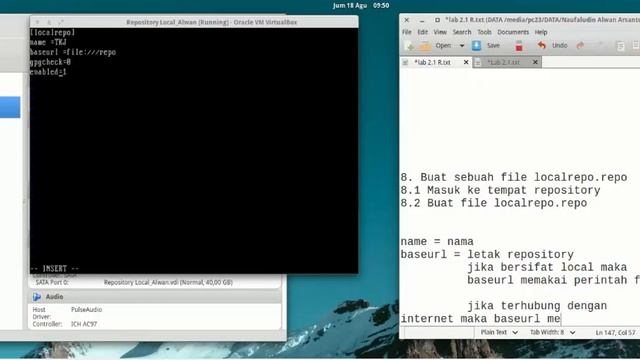Open the Help menu
Viewport: 640px width, 360px height.
point(541,32)
